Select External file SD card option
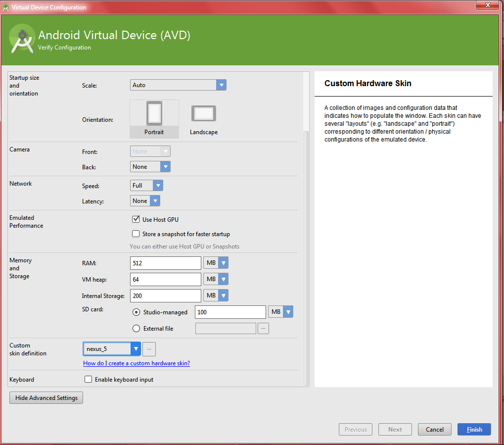 coord(137,329)
